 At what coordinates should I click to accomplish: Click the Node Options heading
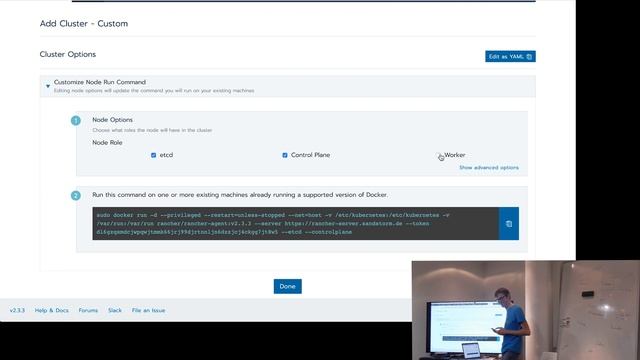112,120
